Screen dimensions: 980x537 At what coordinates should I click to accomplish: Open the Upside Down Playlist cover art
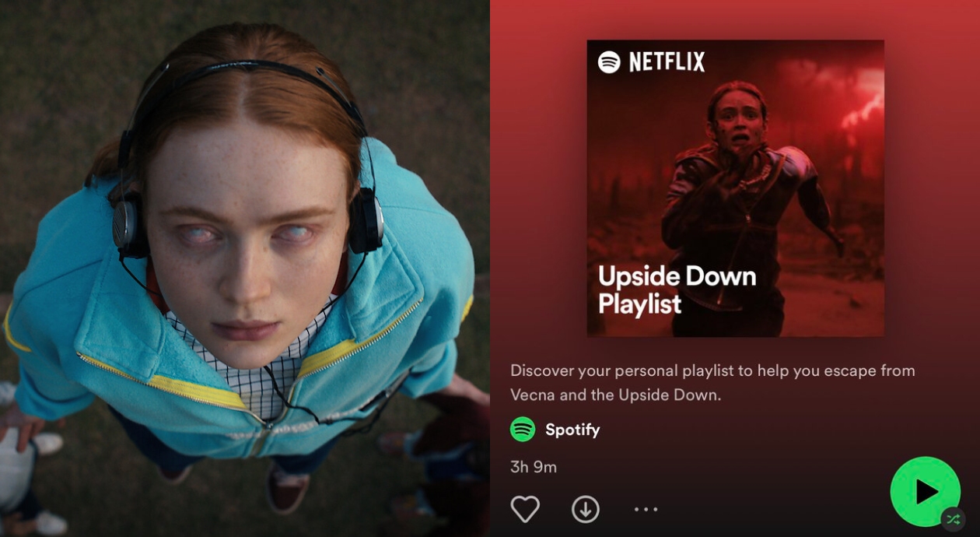735,188
